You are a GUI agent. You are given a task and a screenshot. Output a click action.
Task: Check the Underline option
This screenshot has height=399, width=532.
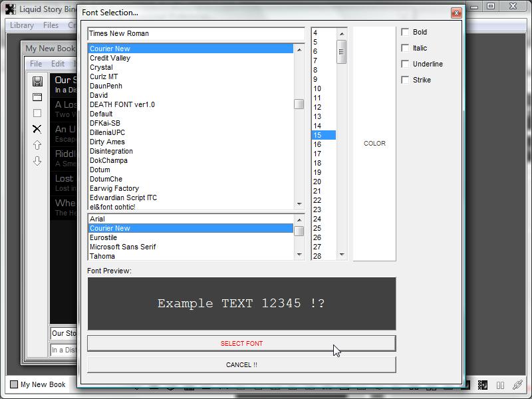[405, 64]
